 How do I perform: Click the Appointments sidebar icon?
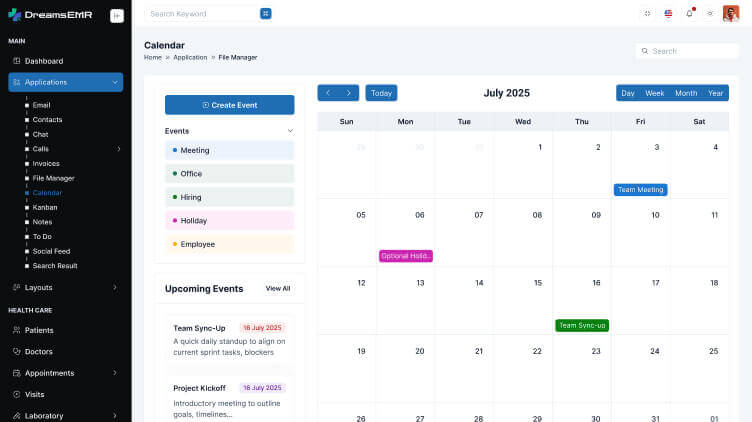(x=16, y=373)
